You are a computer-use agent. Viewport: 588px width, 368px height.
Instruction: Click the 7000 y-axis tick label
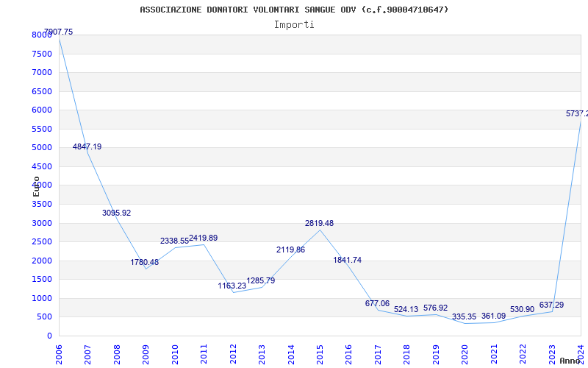click(x=42, y=72)
